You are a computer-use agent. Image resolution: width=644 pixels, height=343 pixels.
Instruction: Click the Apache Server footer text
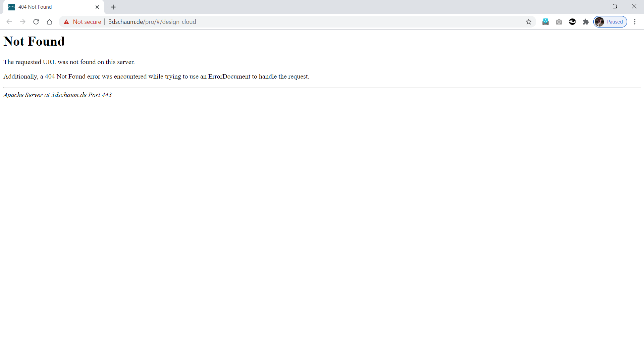coord(57,95)
